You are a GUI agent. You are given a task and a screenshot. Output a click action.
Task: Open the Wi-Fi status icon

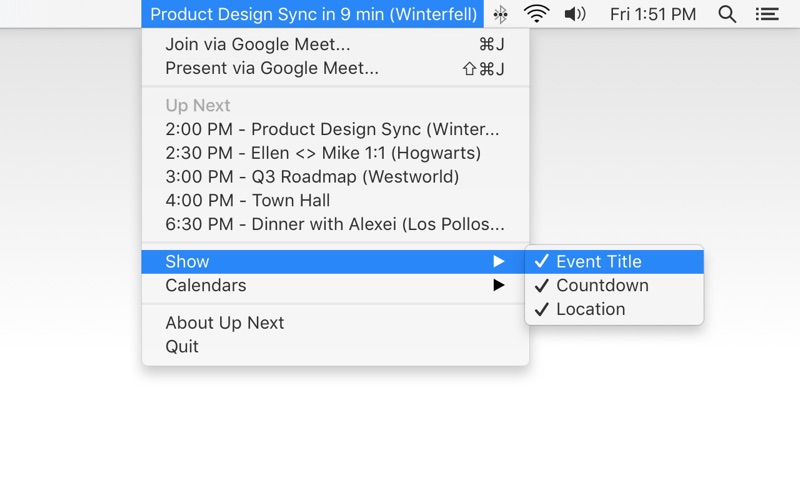(536, 14)
